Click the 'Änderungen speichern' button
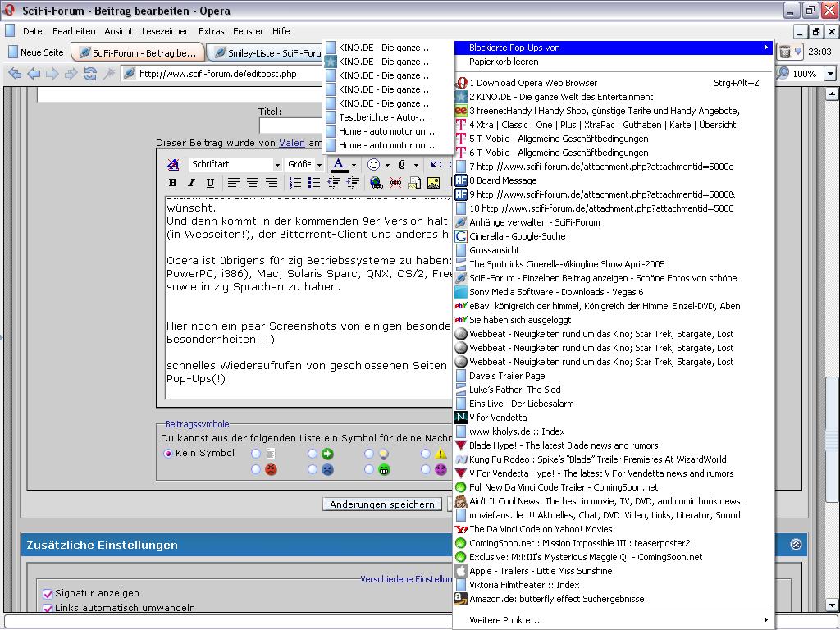840x630 pixels. point(381,504)
